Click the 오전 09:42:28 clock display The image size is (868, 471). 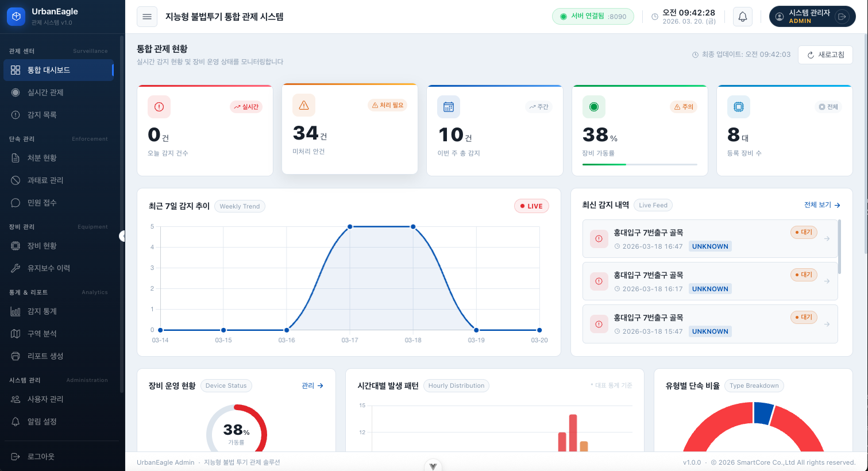click(x=689, y=13)
